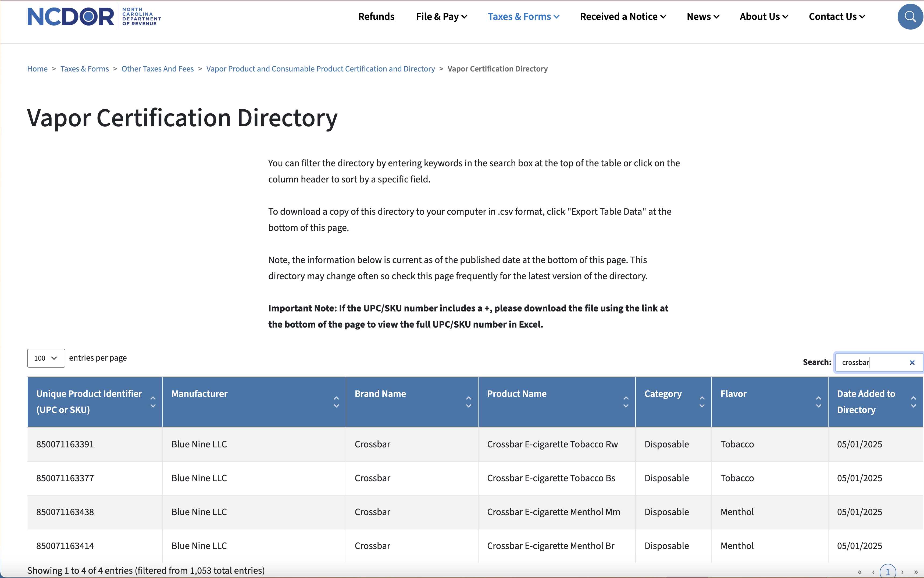Navigate to the Home breadcrumb link

37,69
